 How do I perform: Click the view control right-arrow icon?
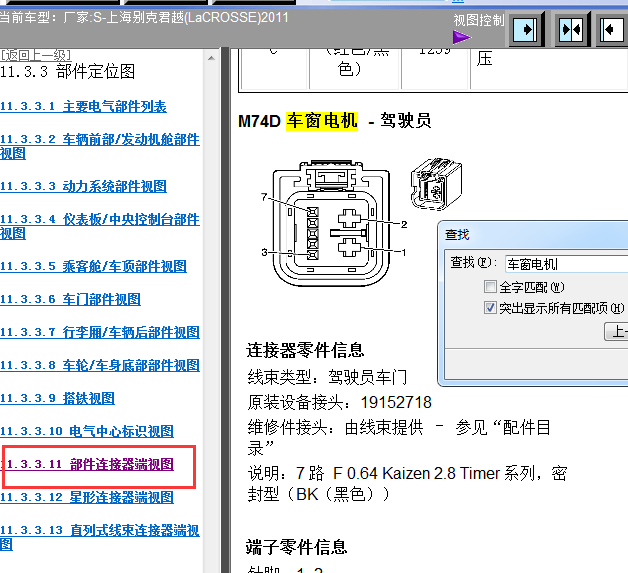[525, 29]
